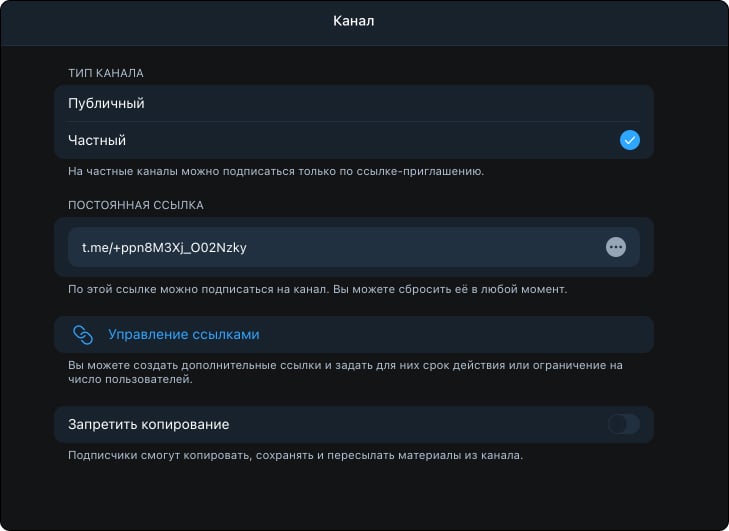Open Управление ссылками
729x531 pixels.
354,334
